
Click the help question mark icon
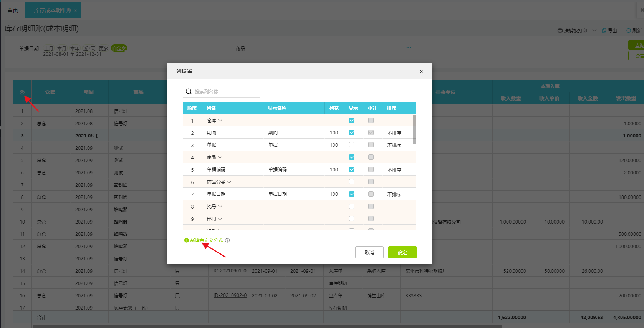[x=227, y=240]
